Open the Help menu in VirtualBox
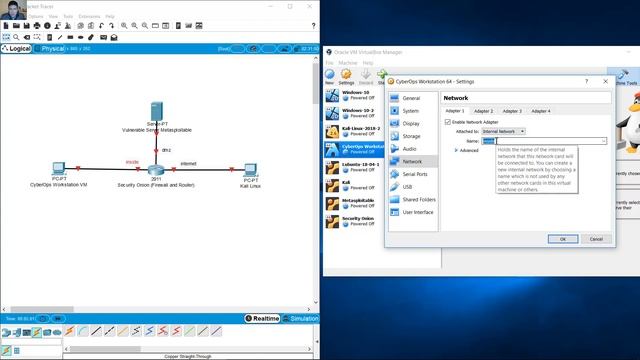640x360 pixels. pos(368,63)
